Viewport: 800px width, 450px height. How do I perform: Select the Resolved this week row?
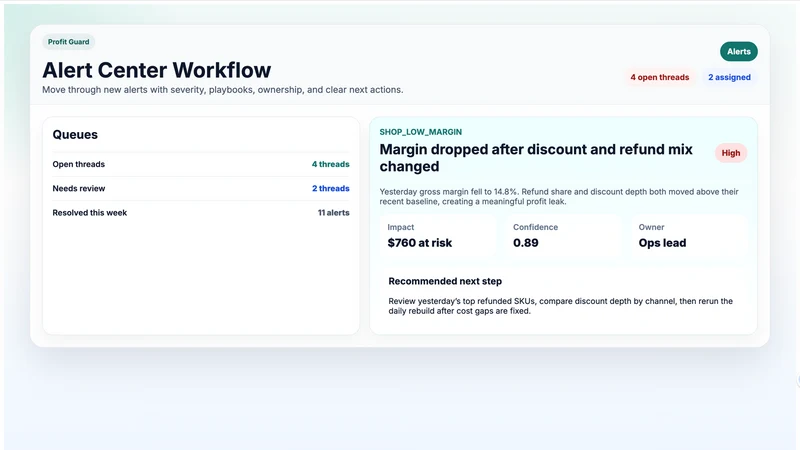201,213
